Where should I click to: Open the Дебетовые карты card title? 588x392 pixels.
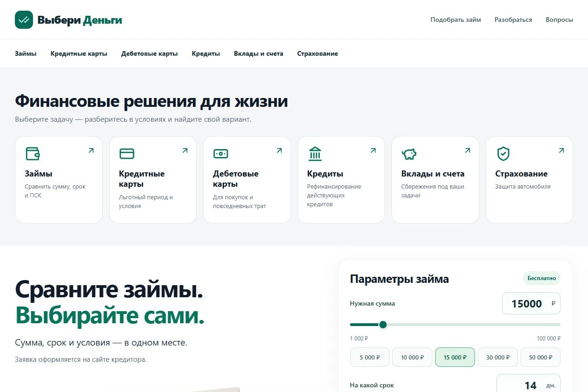click(236, 179)
